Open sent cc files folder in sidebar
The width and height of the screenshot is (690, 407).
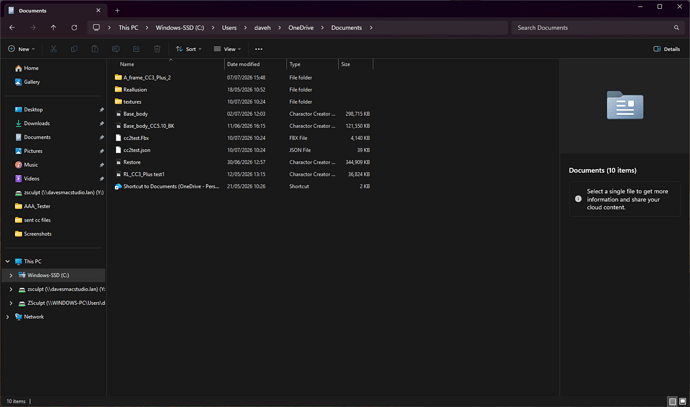click(x=33, y=220)
